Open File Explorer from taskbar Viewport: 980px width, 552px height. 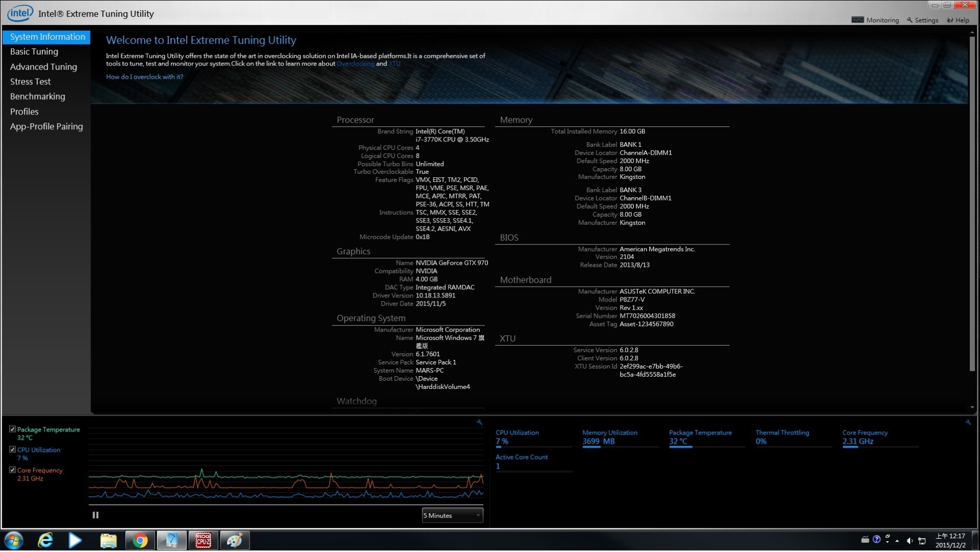[108, 541]
